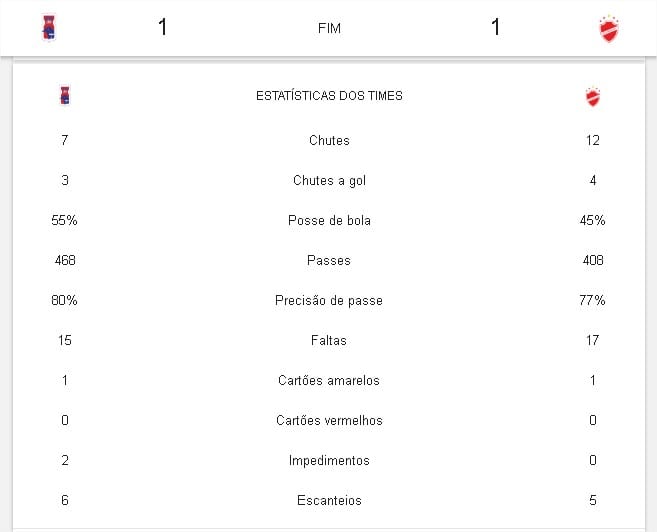Click the home team crest in the scoreboard
Image resolution: width=657 pixels, height=532 pixels.
pos(48,28)
